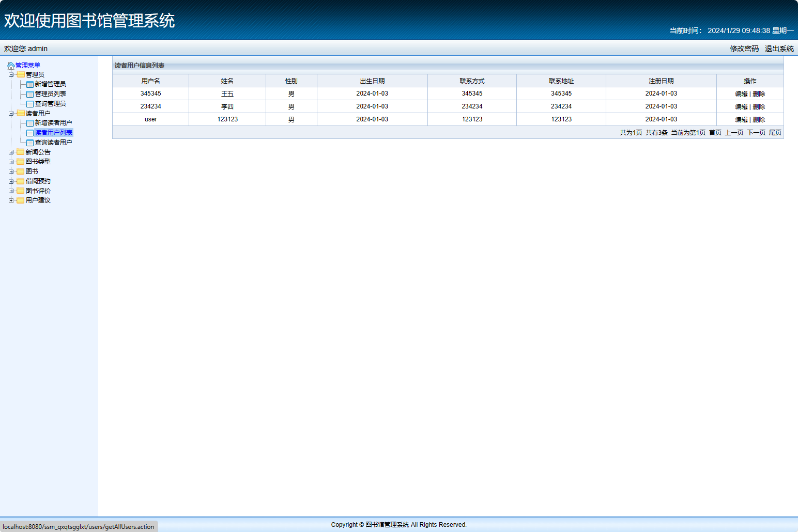This screenshot has width=798, height=532.
Task: Click the name cell 李四
Action: [x=227, y=107]
